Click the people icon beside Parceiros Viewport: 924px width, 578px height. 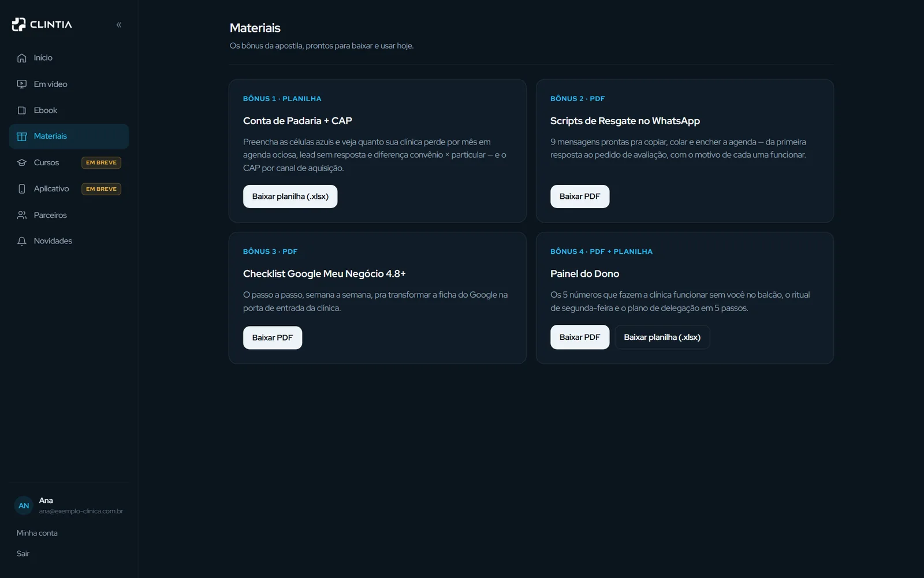tap(22, 215)
